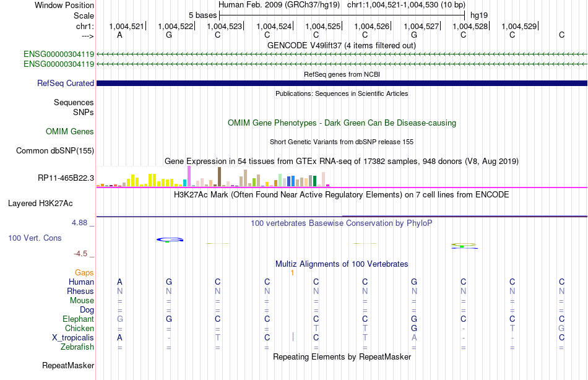The height and width of the screenshot is (380, 588).
Task: Click the orange insertion bar in X_tropicalis row
Action: (x=293, y=337)
